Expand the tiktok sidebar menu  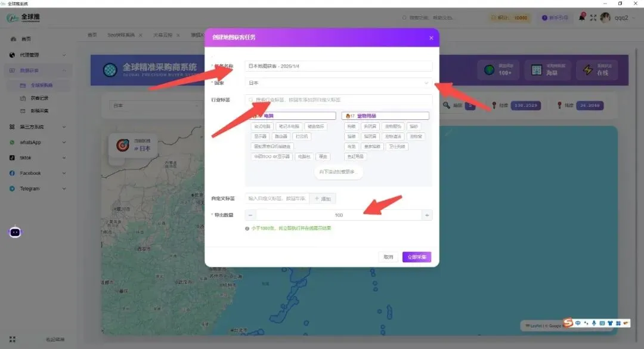(x=64, y=157)
